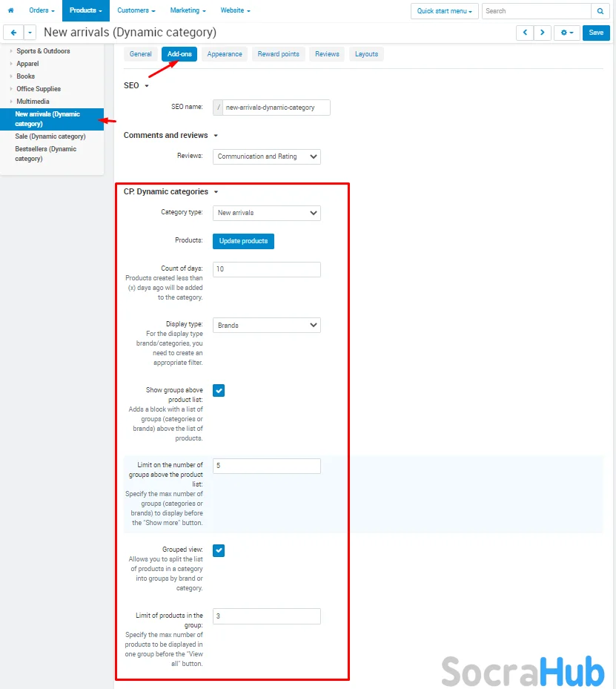Expand the Multimedia category
The image size is (616, 689).
11,102
